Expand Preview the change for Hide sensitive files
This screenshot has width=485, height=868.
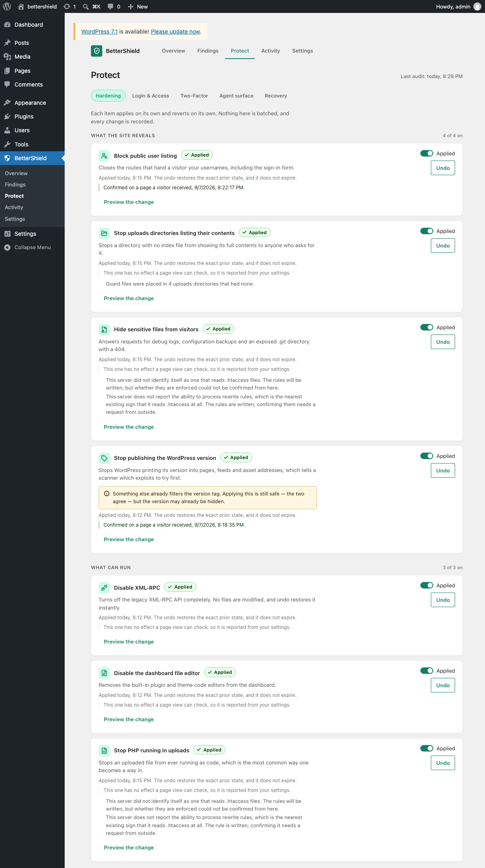coord(129,427)
